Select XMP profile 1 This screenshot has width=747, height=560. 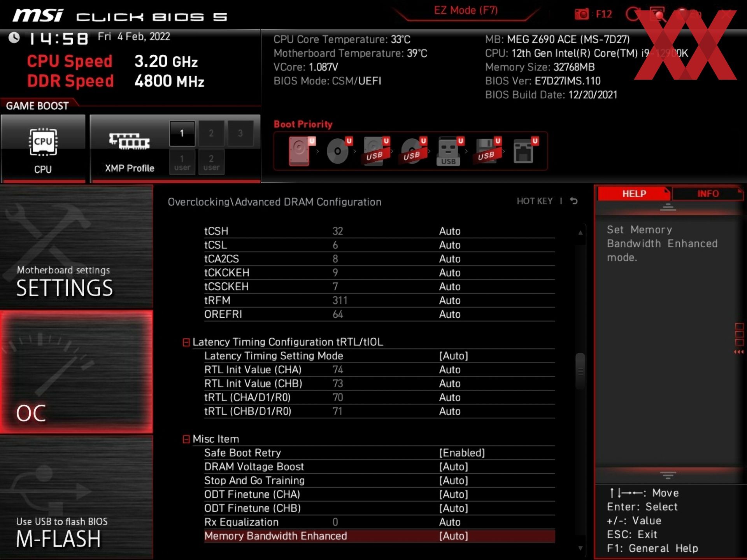[x=182, y=133]
